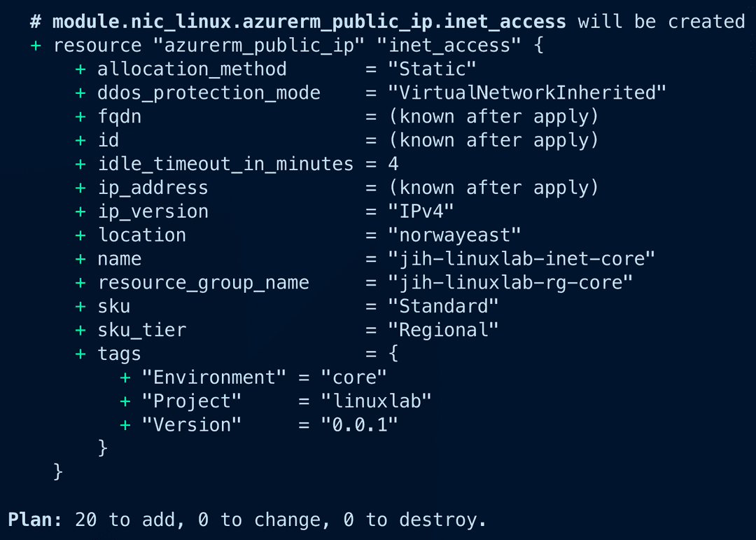Click the "jih-linuxlab-inet-core" name value
The width and height of the screenshot is (756, 540).
point(521,259)
